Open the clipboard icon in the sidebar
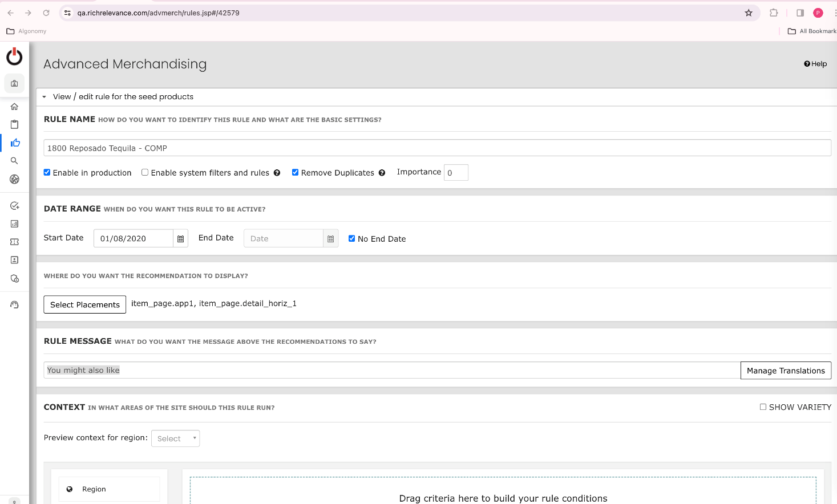Image resolution: width=837 pixels, height=504 pixels. click(x=14, y=125)
